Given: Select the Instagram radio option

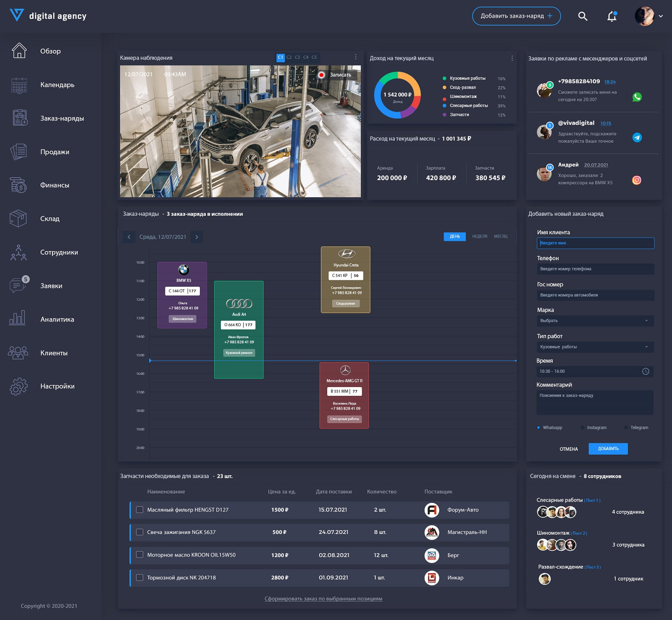Looking at the screenshot, I should pyautogui.click(x=583, y=428).
